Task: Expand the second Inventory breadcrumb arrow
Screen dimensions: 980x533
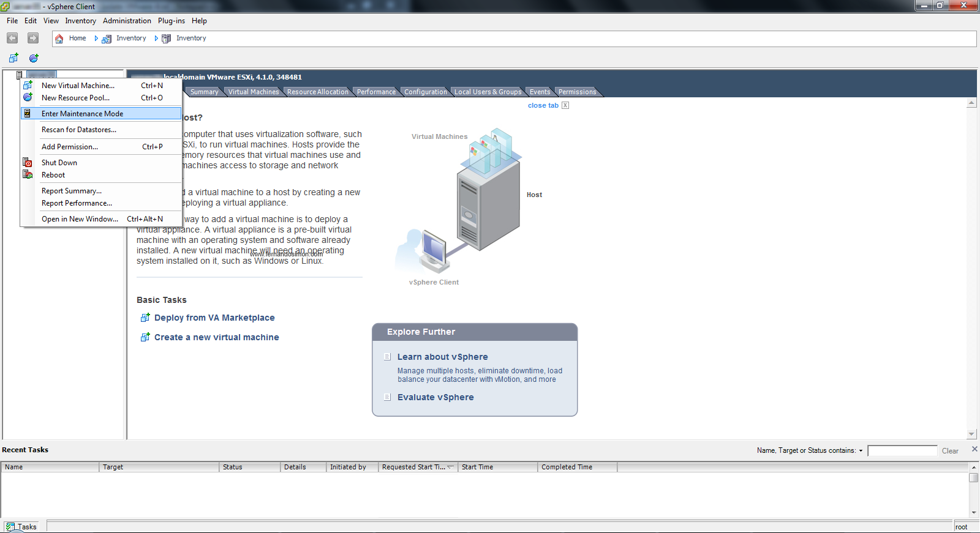Action: tap(156, 39)
